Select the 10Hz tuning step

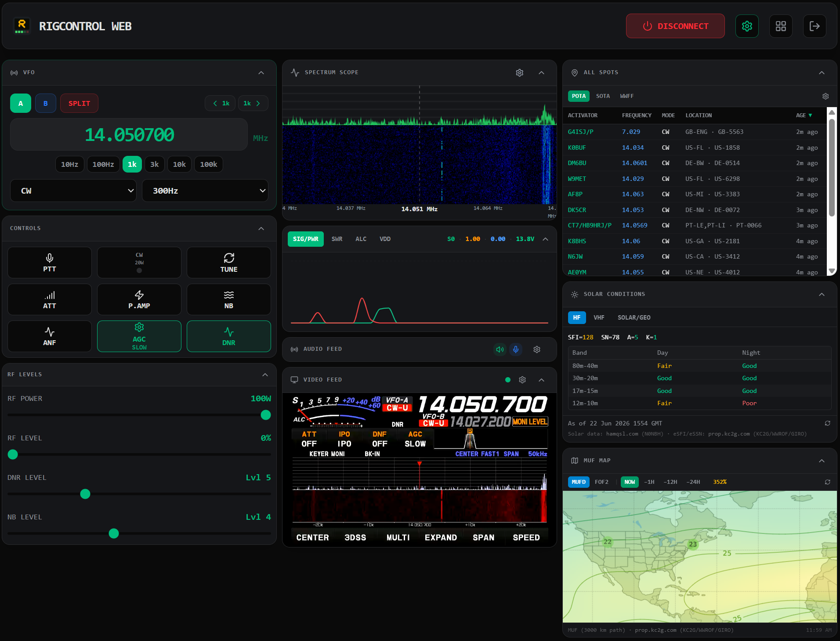[69, 165]
